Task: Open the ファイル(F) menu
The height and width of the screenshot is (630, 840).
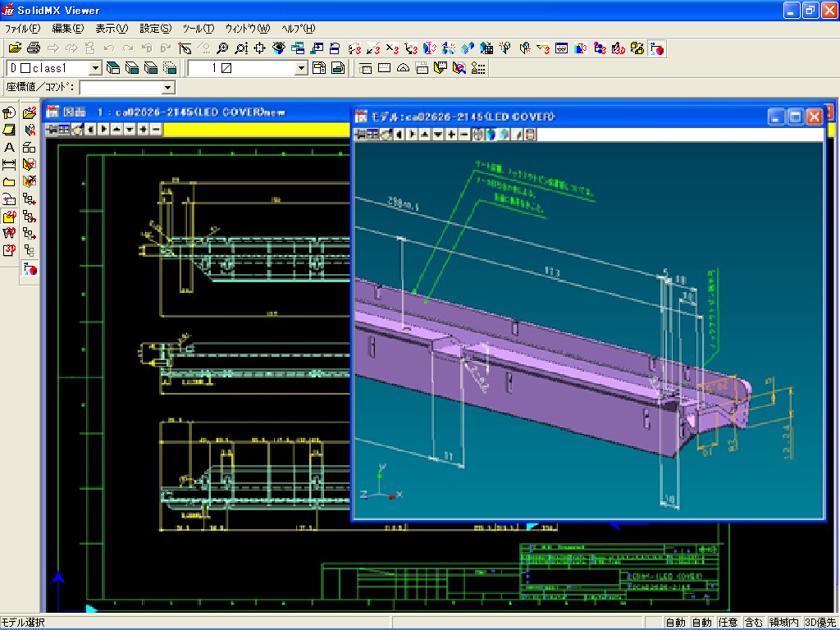Action: click(x=22, y=29)
